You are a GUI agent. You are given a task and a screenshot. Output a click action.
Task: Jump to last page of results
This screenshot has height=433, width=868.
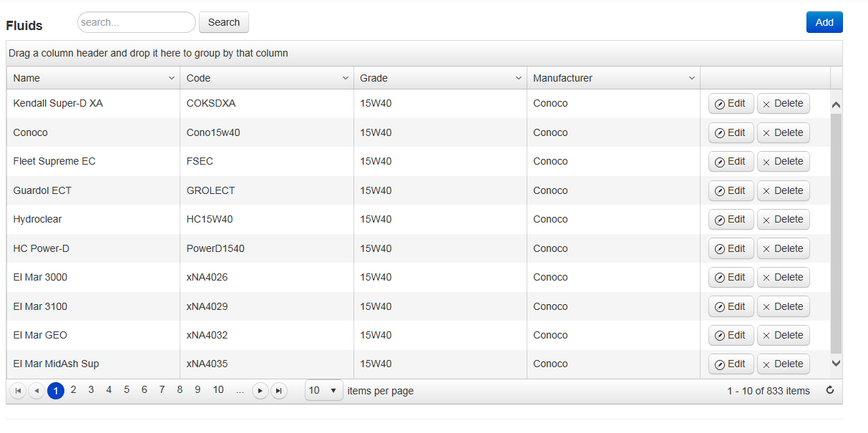(x=279, y=391)
